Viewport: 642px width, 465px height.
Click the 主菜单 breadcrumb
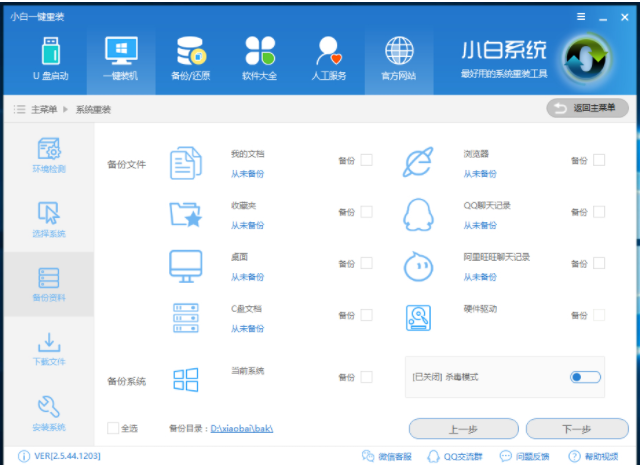pyautogui.click(x=44, y=109)
